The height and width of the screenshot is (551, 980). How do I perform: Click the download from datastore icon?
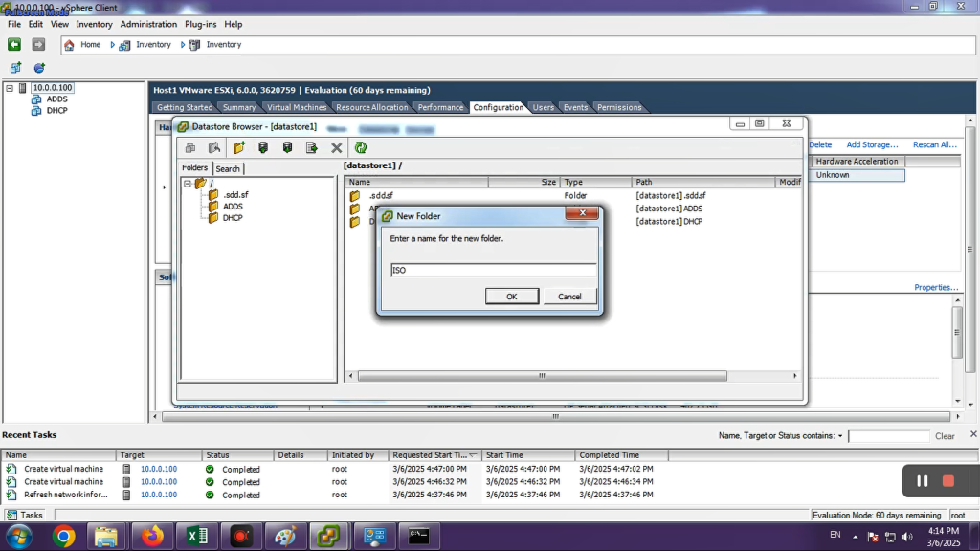(287, 148)
